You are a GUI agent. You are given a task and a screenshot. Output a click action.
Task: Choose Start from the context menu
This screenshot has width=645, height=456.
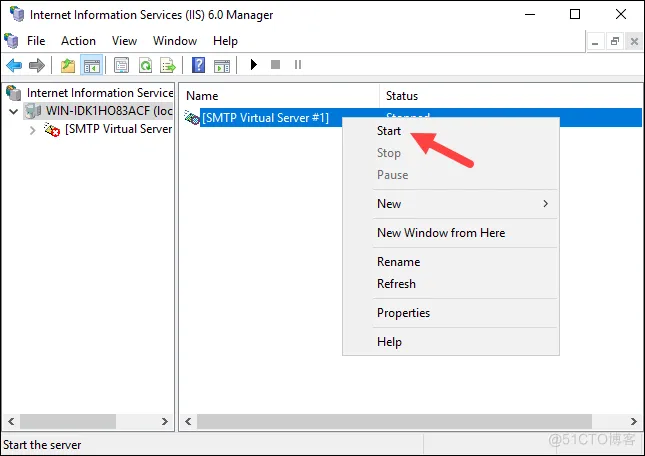pos(389,131)
